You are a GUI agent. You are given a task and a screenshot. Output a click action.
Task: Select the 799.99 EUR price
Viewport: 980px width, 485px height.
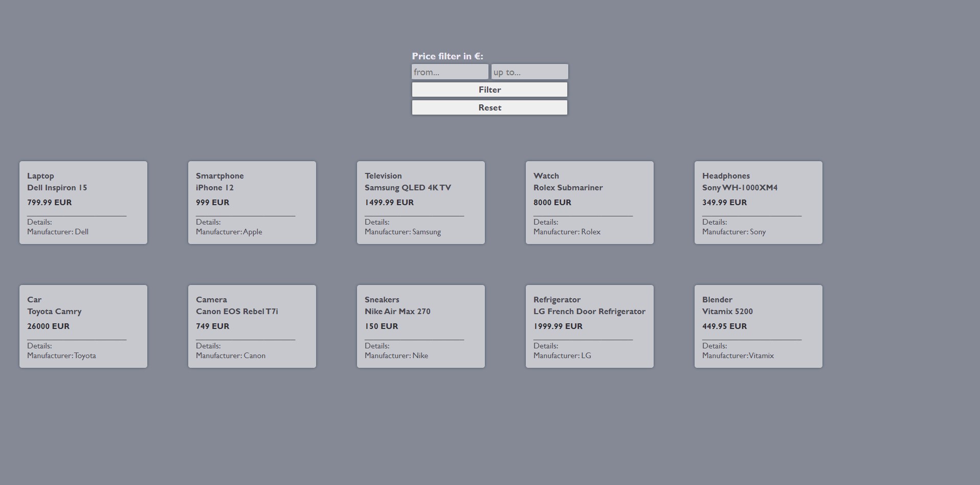(x=50, y=203)
